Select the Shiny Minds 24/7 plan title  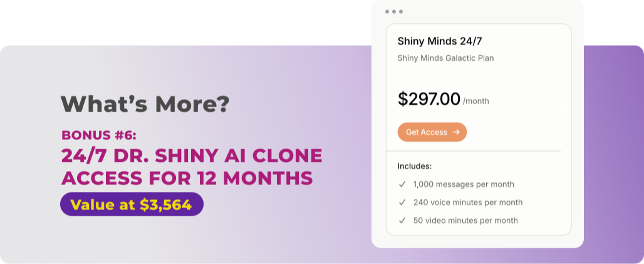tap(440, 41)
